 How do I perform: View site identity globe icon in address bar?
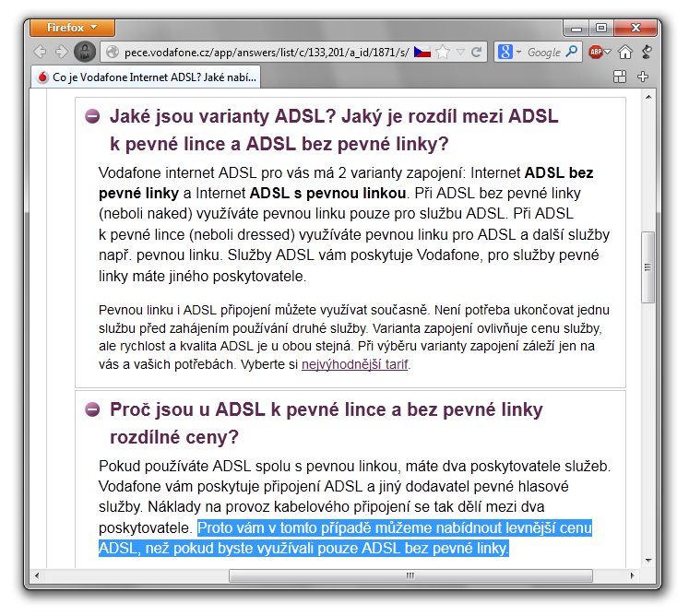(113, 52)
